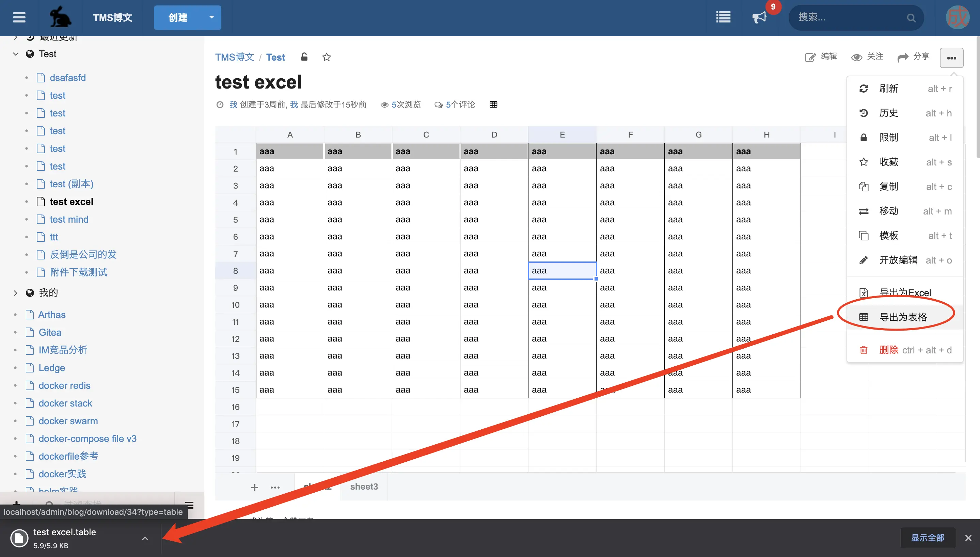Click the 分享 share button

pyautogui.click(x=914, y=57)
